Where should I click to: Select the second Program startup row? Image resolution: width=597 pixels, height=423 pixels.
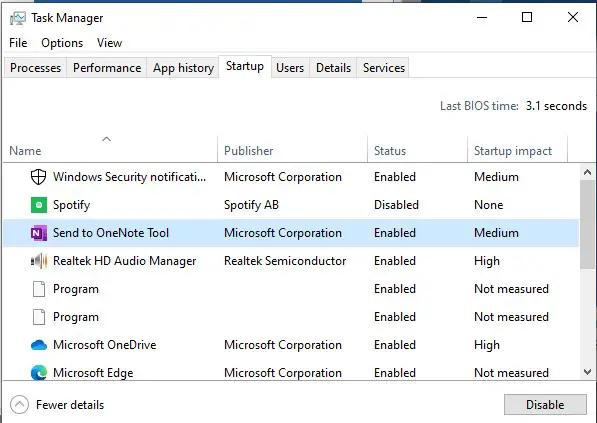coord(291,317)
